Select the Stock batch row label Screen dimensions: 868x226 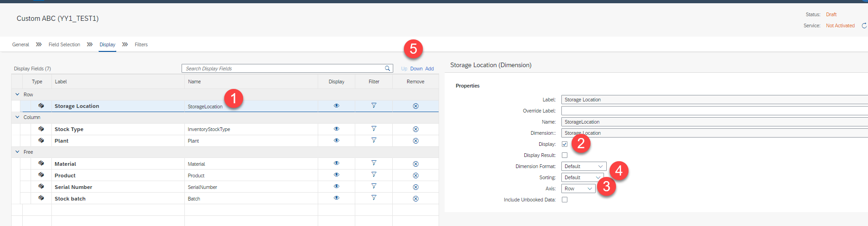coord(70,199)
